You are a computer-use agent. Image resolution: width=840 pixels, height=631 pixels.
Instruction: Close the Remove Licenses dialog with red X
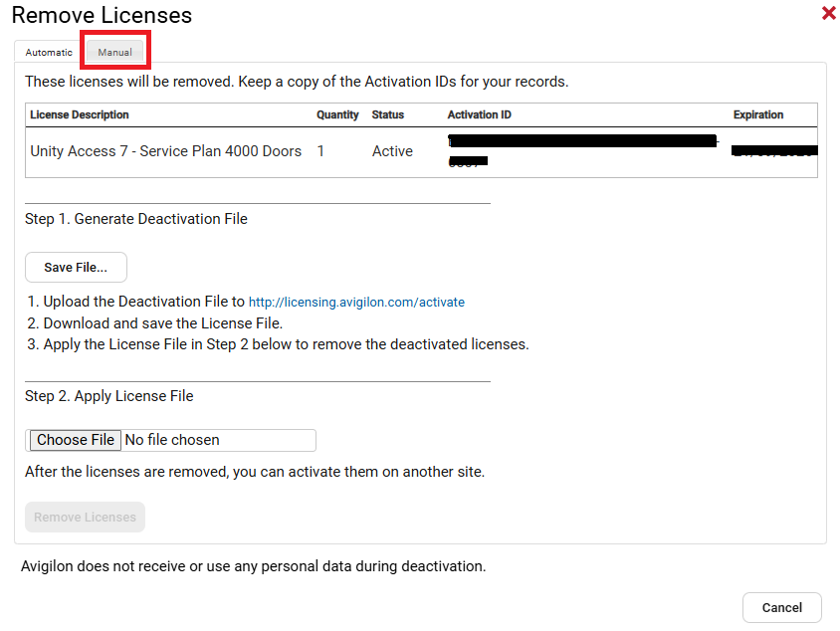click(x=829, y=13)
